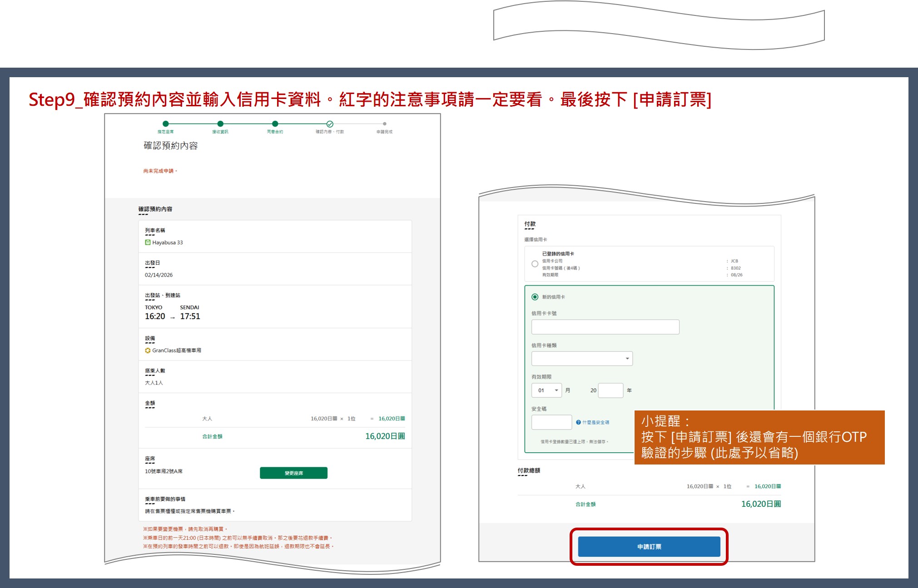Click the 指定座席 step label
This screenshot has width=918, height=588.
(165, 132)
